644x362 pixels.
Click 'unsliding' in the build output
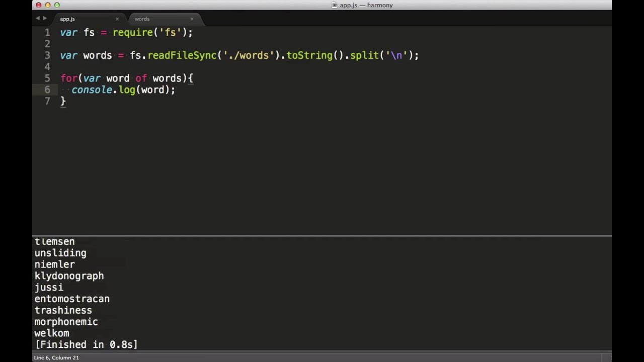[x=60, y=253]
